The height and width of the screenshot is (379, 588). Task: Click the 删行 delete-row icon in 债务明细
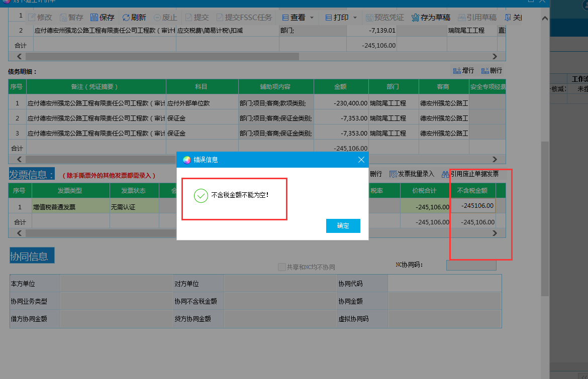click(x=485, y=71)
